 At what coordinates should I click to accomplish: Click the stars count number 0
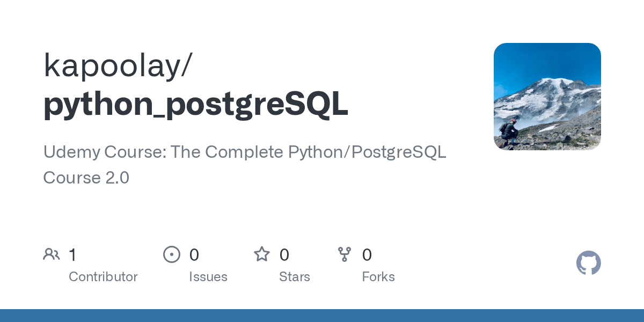pyautogui.click(x=284, y=255)
